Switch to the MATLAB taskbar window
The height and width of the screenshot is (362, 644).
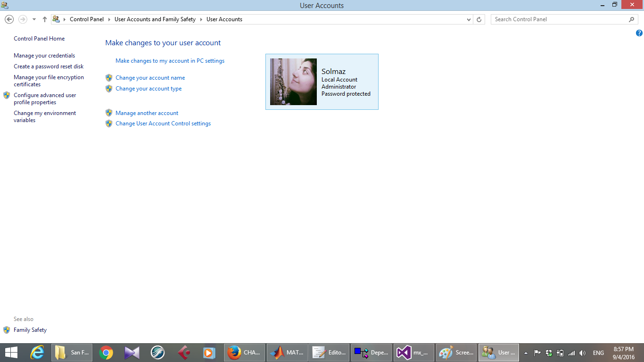[287, 353]
